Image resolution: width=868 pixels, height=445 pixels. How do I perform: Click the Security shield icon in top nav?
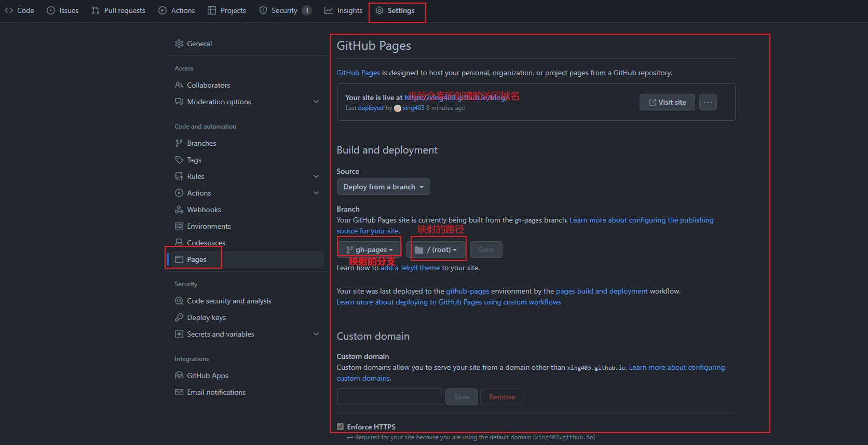pyautogui.click(x=263, y=11)
